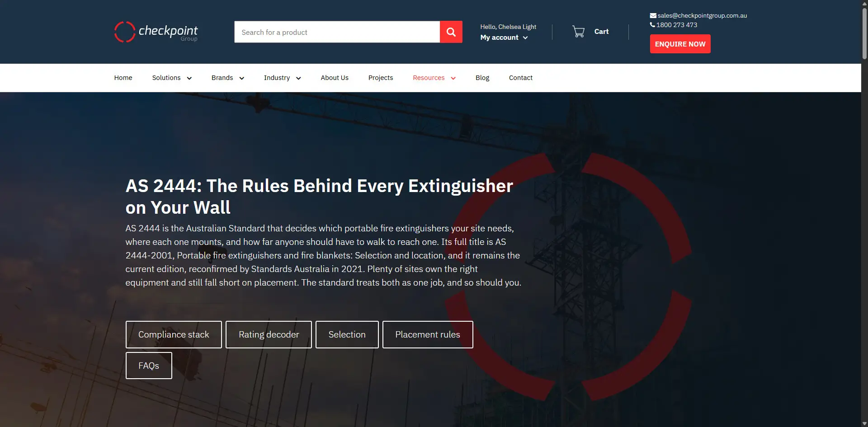868x427 pixels.
Task: Expand the Resources menu chevron
Action: click(x=453, y=78)
